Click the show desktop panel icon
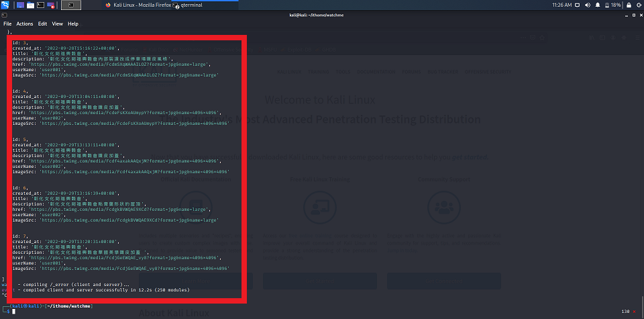Viewport: 644px width, 319px height. 21,5
